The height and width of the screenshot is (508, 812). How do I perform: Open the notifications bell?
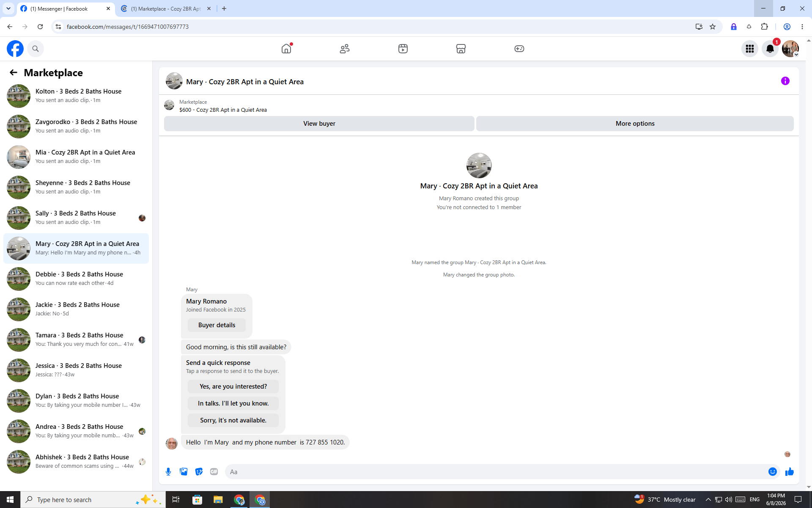[770, 49]
